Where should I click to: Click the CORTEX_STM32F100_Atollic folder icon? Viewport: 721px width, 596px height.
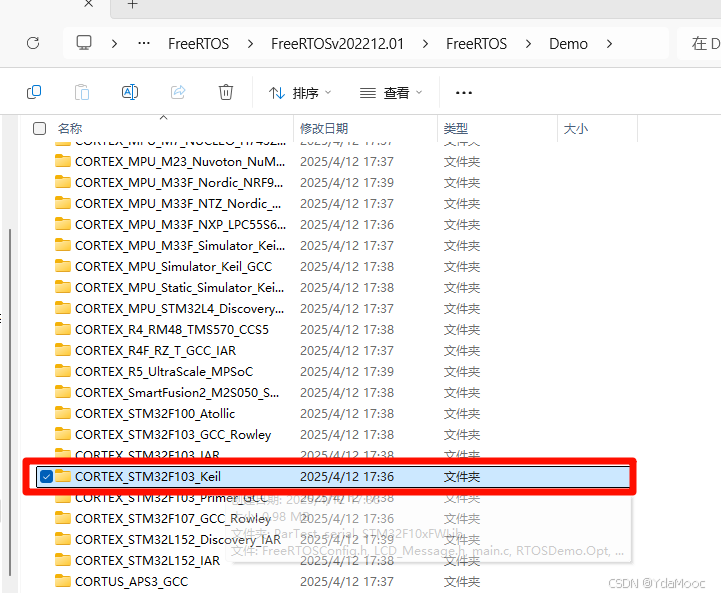[x=63, y=413]
